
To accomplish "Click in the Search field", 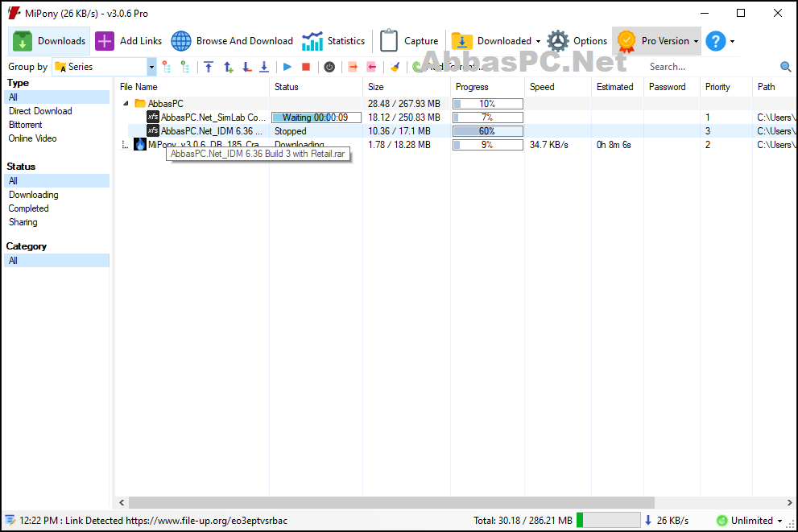I will pyautogui.click(x=712, y=67).
